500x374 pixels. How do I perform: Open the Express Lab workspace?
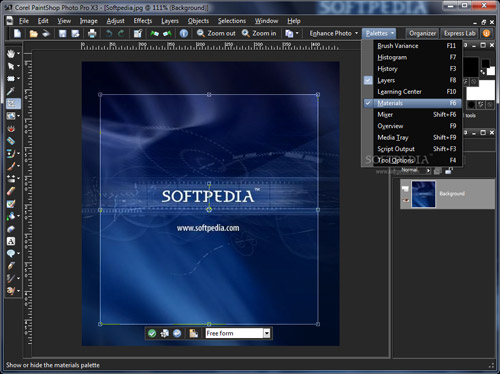point(460,33)
